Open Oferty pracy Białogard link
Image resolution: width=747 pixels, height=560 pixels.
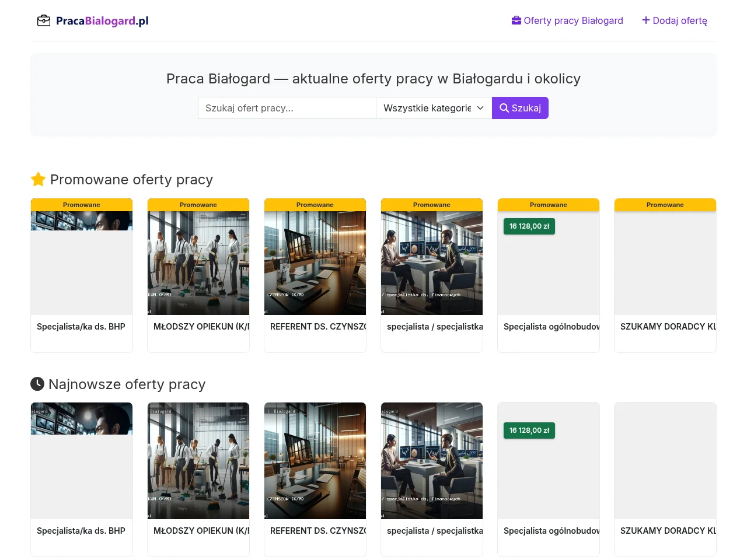tap(567, 20)
